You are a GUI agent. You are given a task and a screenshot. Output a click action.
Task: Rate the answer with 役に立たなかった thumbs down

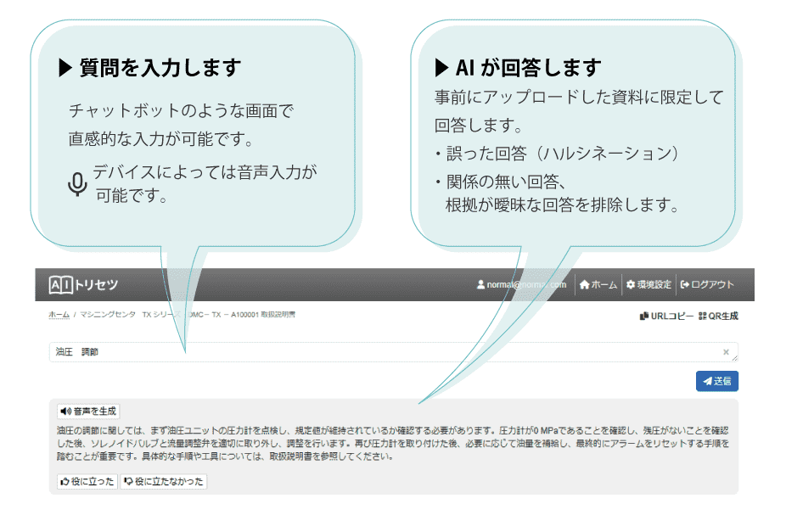coord(163,481)
